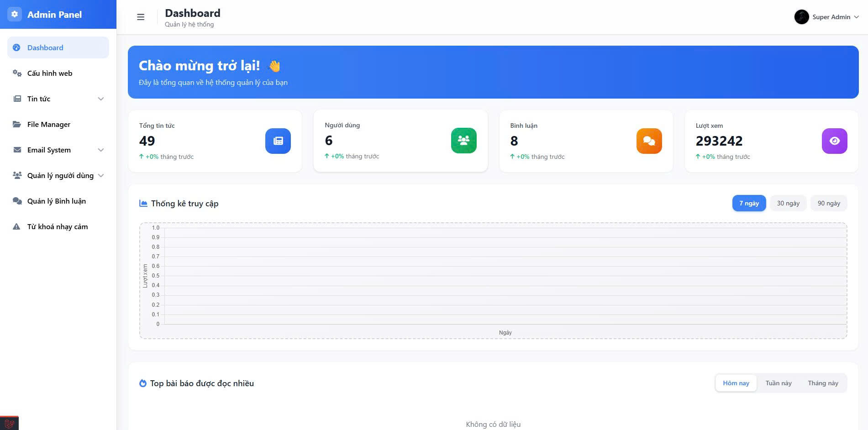Viewport: 868px width, 430px height.
Task: Click the Admin Panel gear logo icon
Action: (15, 14)
